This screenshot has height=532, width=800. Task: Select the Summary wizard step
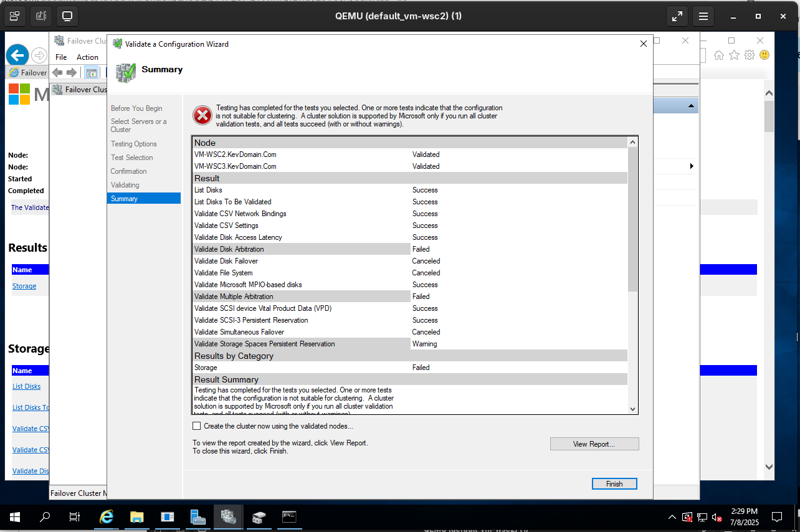[x=144, y=199]
